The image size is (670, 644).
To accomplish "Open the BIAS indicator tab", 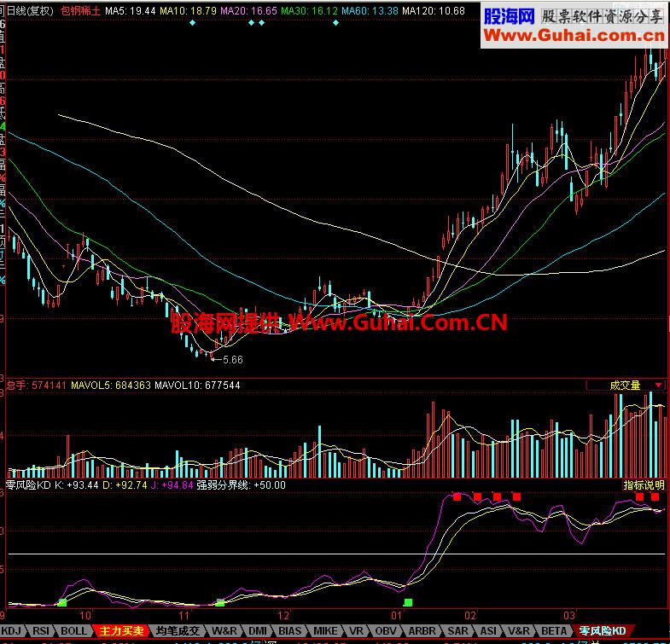I will 289,630.
